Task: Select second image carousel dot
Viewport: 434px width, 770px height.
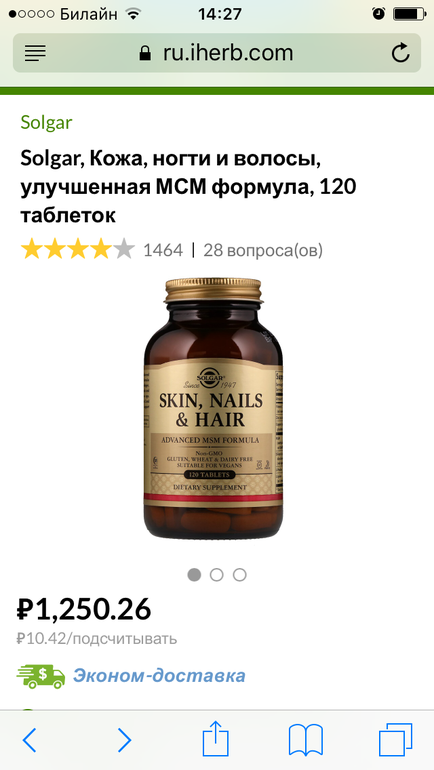Action: point(217,575)
